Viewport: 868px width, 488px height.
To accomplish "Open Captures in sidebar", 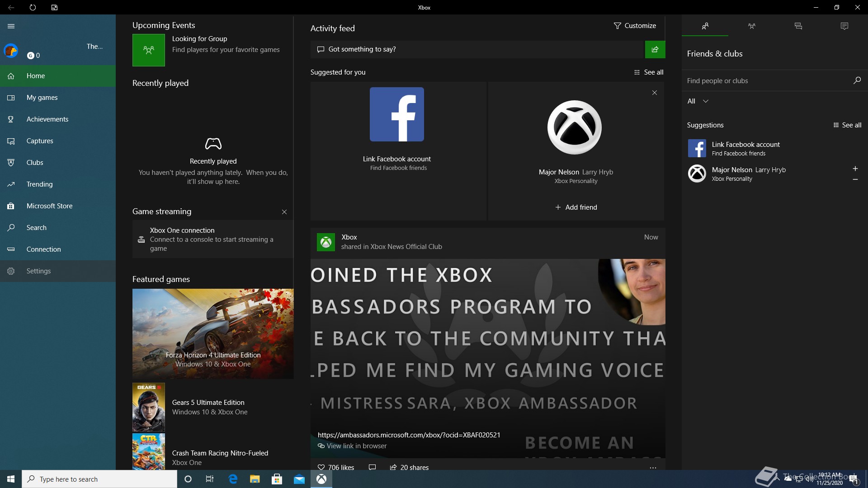I will pos(58,141).
